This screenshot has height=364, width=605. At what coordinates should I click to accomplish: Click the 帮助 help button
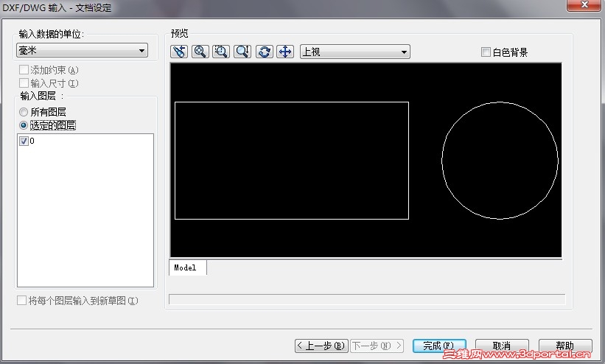pyautogui.click(x=565, y=346)
